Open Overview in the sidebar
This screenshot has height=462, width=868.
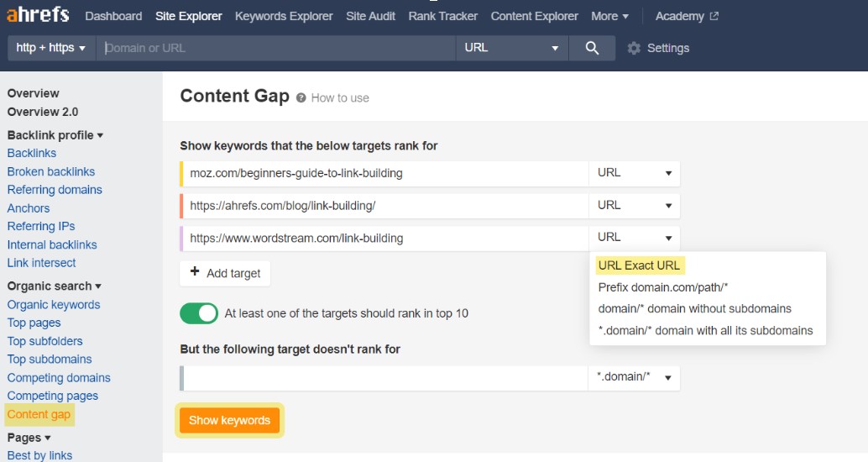pos(34,93)
